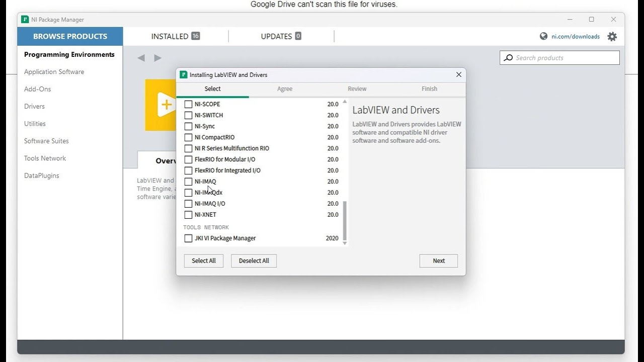The width and height of the screenshot is (644, 362).
Task: Open the ni.com/downloads link
Action: click(576, 36)
